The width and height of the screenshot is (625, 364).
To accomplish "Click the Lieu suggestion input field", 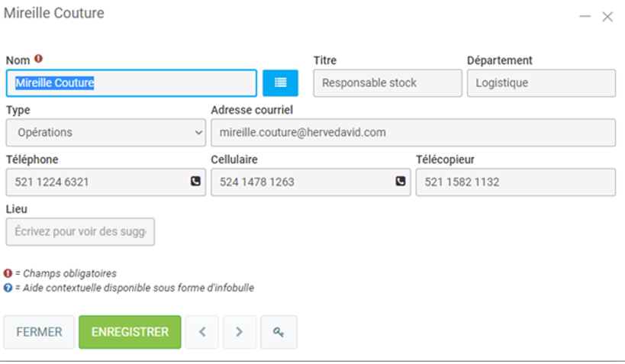I will click(x=80, y=231).
